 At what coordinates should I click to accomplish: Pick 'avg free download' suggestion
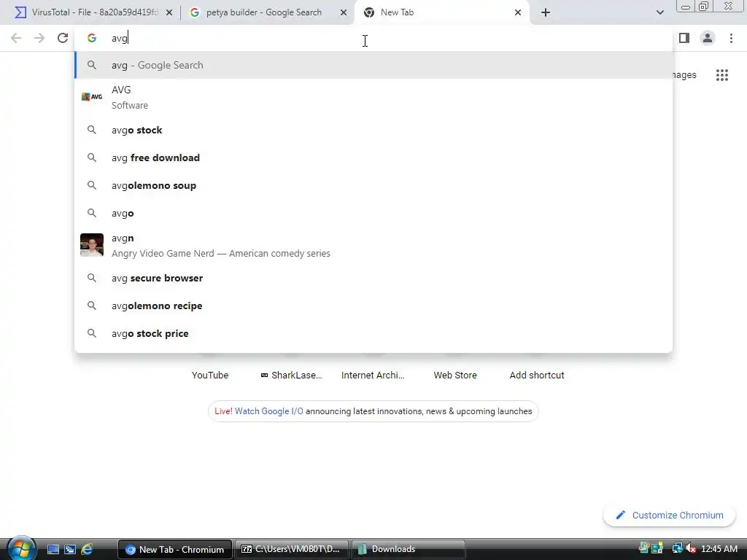click(373, 157)
